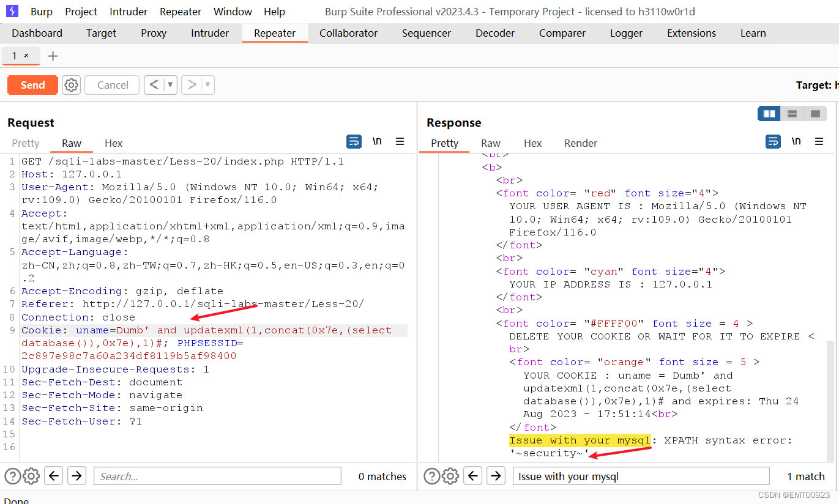This screenshot has height=504, width=839.
Task: Click the orange Send button
Action: click(x=32, y=85)
